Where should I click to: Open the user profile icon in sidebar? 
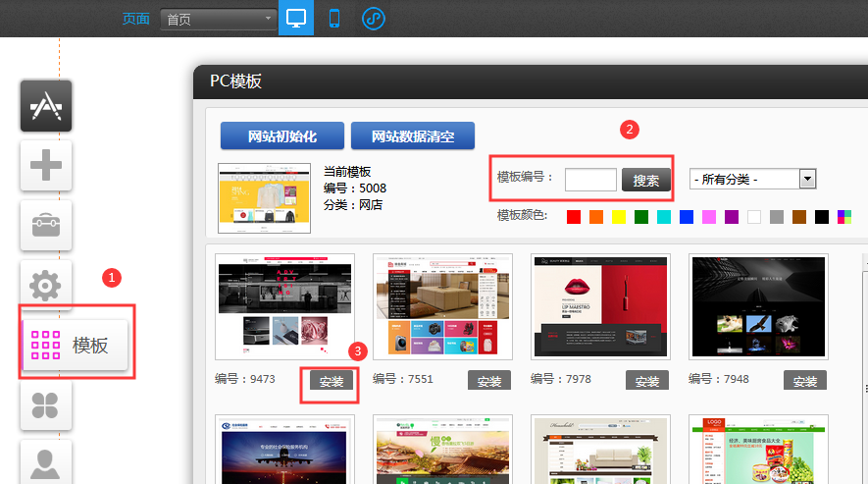point(46,463)
